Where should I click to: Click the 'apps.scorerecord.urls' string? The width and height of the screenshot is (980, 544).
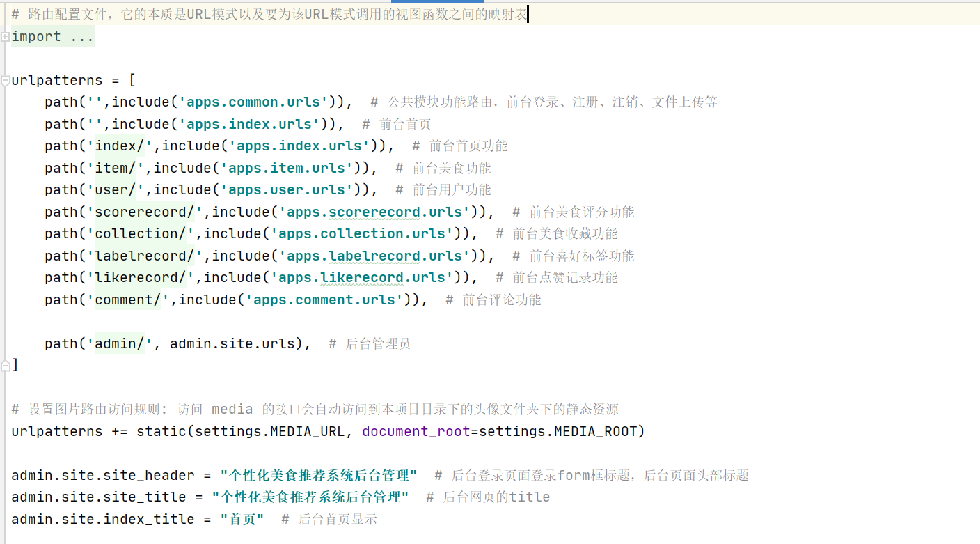[x=374, y=212]
